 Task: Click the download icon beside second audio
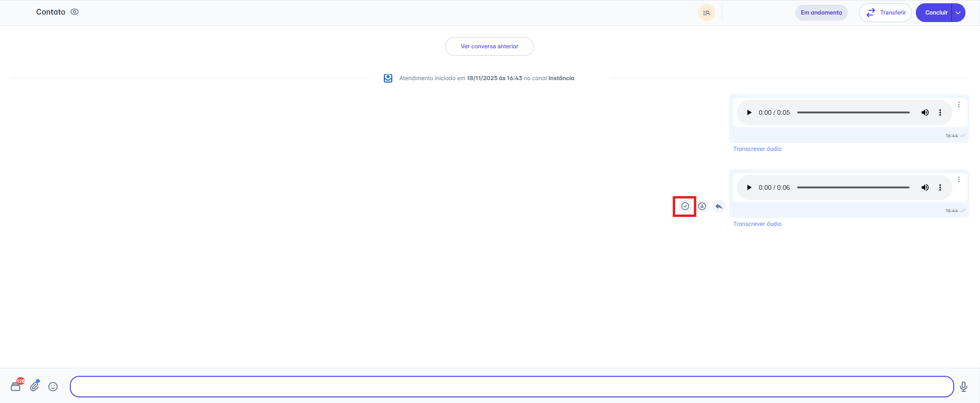(702, 206)
